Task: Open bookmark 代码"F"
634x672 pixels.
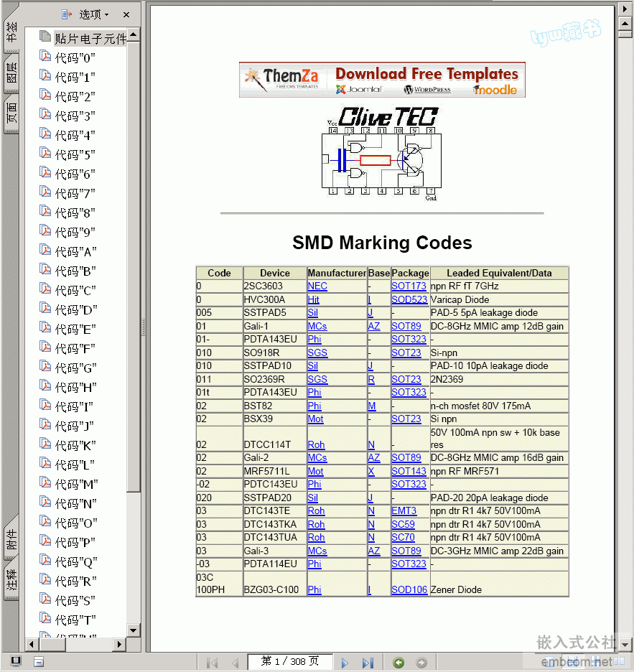Action: pyautogui.click(x=75, y=348)
